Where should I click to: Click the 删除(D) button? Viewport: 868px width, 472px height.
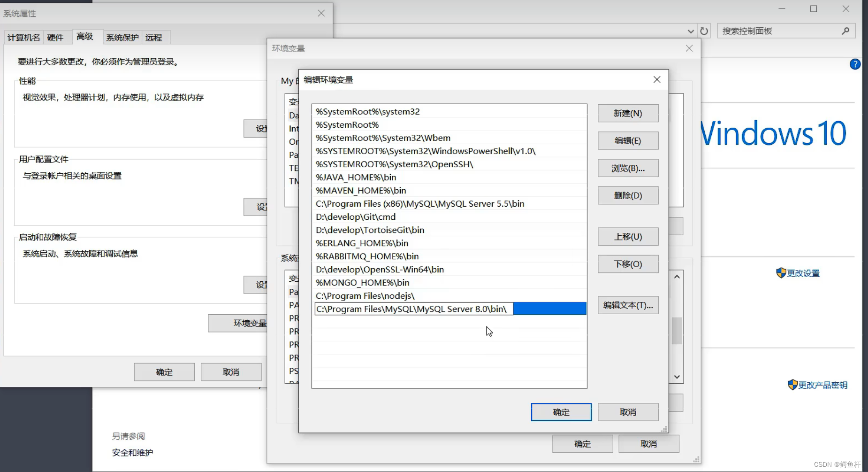pos(628,195)
